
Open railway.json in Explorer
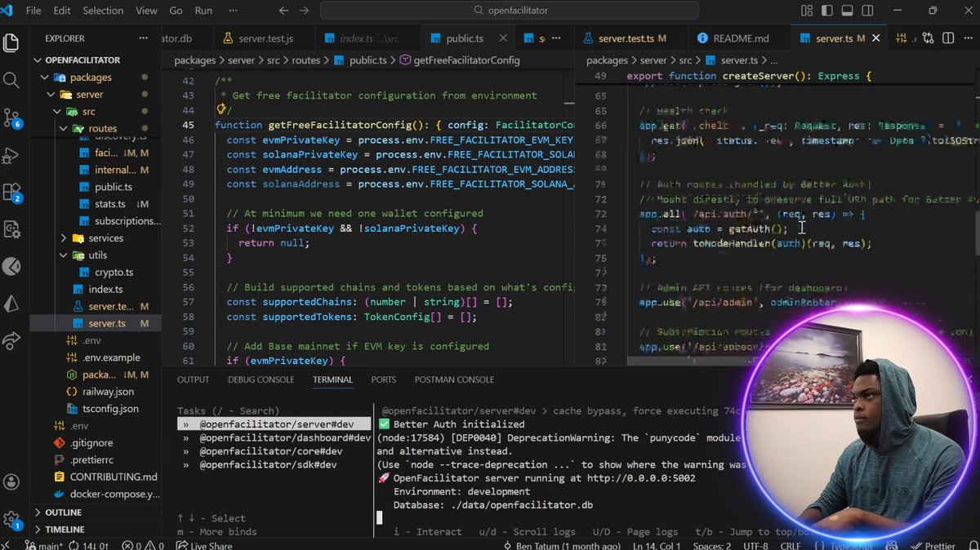[x=108, y=392]
